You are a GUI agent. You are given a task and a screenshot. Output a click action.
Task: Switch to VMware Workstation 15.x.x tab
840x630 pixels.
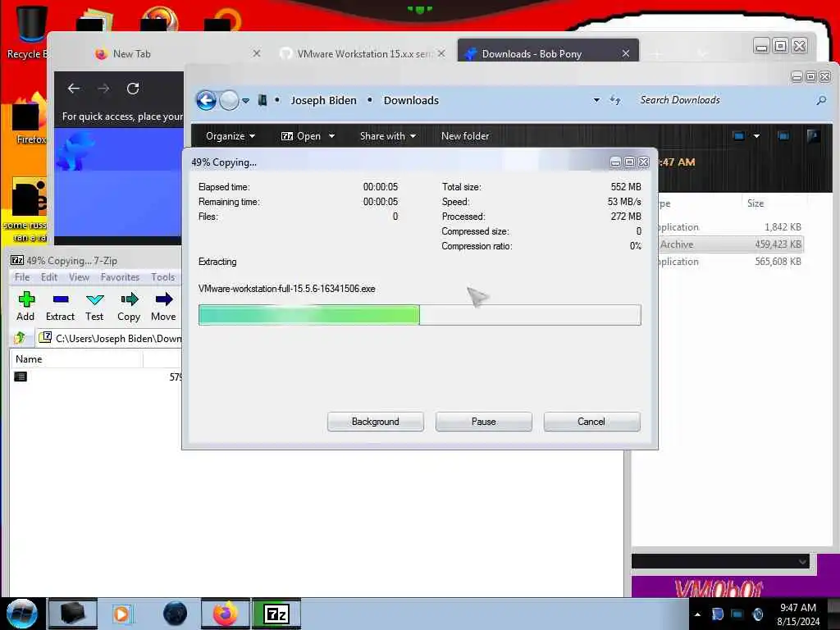pyautogui.click(x=363, y=53)
